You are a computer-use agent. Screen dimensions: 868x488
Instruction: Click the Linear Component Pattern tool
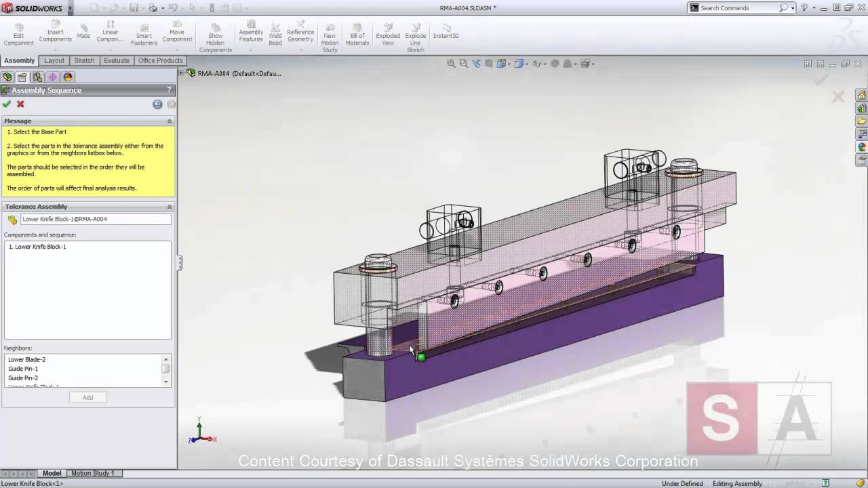click(x=111, y=32)
